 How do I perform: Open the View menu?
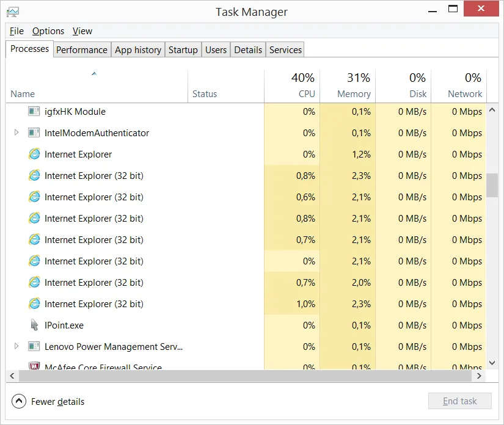[82, 31]
